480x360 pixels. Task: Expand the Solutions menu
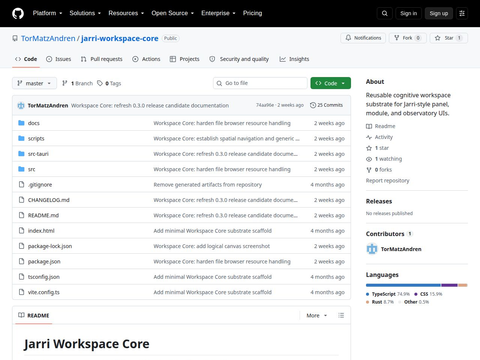pyautogui.click(x=85, y=13)
